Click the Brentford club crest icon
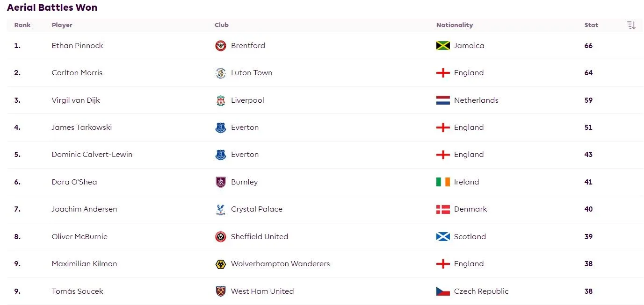 click(220, 46)
